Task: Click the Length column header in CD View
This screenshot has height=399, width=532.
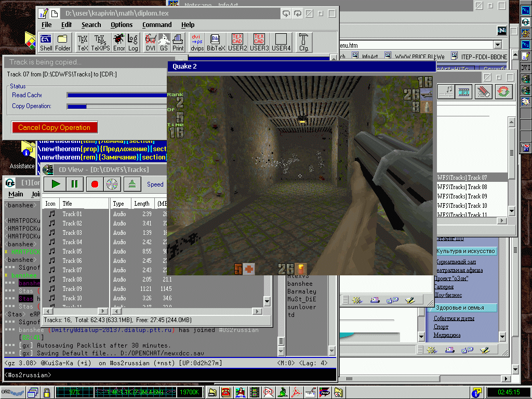Action: click(x=141, y=204)
